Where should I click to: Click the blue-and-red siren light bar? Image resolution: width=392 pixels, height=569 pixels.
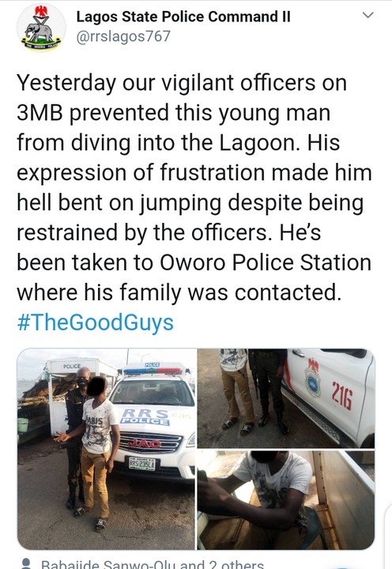tap(153, 371)
